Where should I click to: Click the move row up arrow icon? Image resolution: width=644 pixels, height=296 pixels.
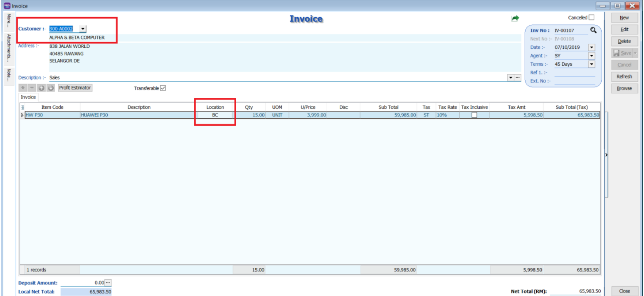(41, 88)
